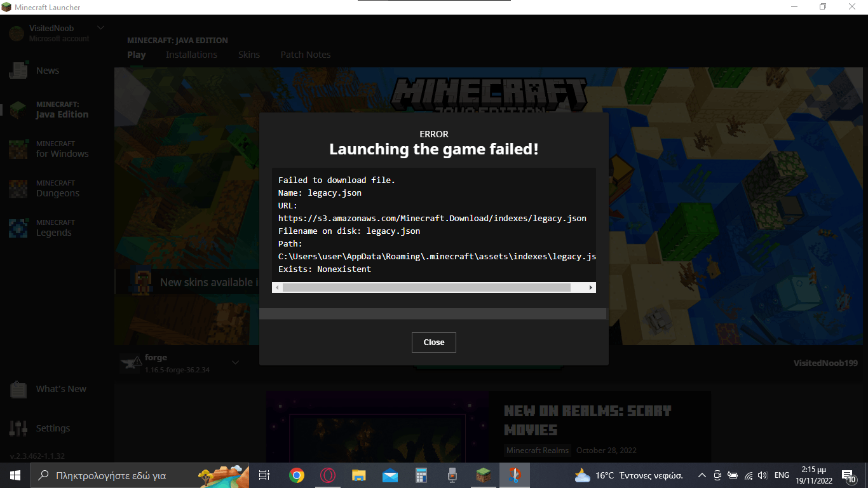Open Opera browser from taskbar
This screenshot has height=488, width=868.
click(x=328, y=475)
